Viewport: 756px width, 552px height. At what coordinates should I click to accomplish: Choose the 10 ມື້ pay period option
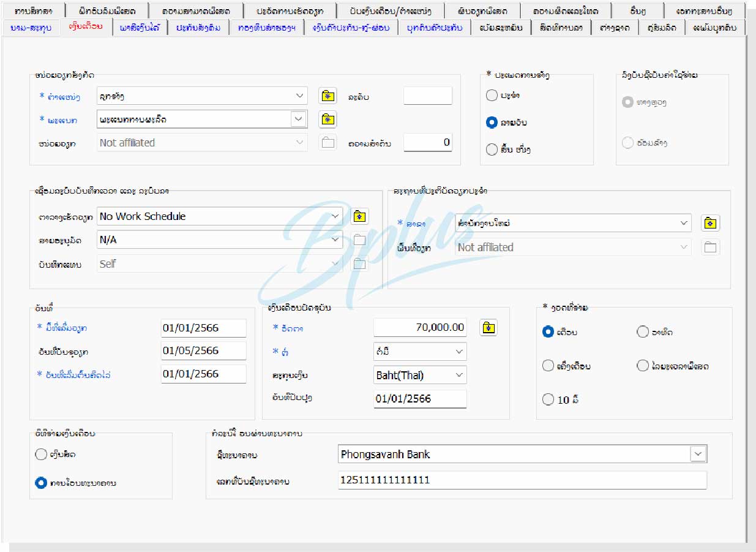(548, 399)
